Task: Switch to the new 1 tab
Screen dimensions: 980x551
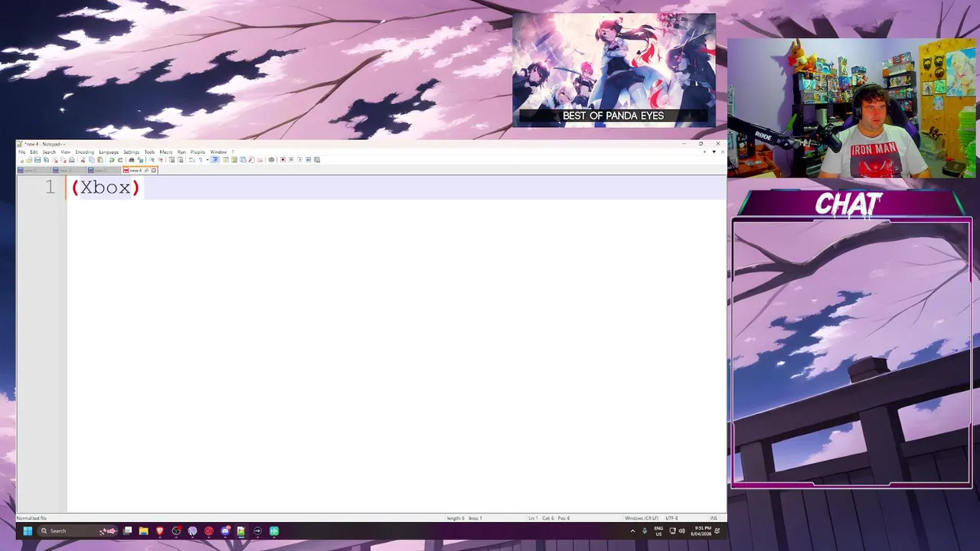Action: [x=34, y=170]
